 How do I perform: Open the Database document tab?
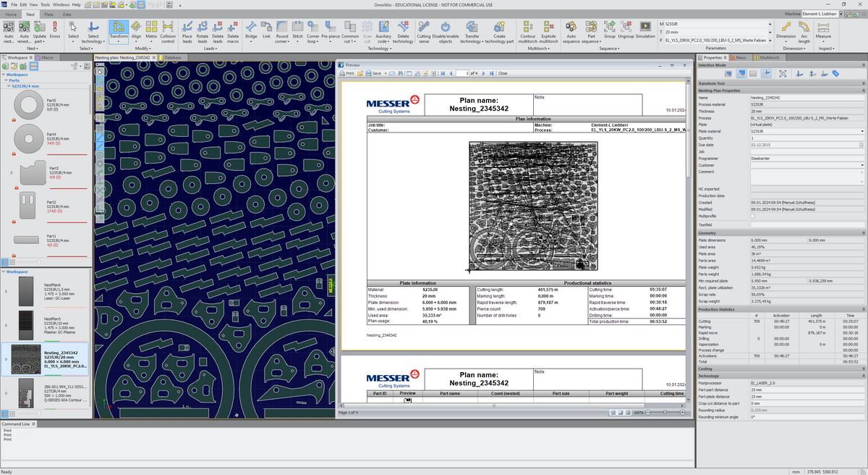click(171, 56)
